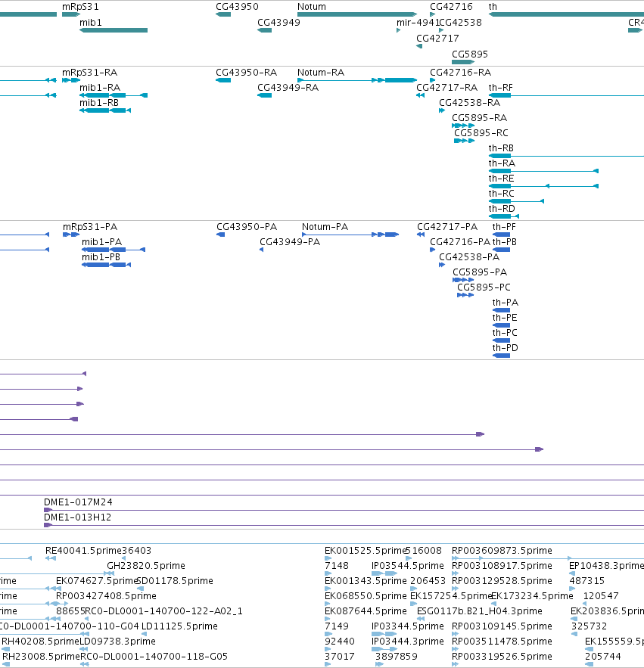Viewport: 644px width, 668px height.
Task: Open the LD09738.3prime EST label
Action: click(117, 642)
